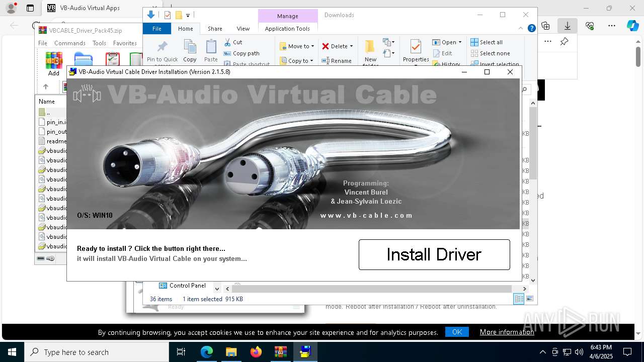Click Rename in the ribbon
This screenshot has width=644, height=362.
pyautogui.click(x=337, y=61)
